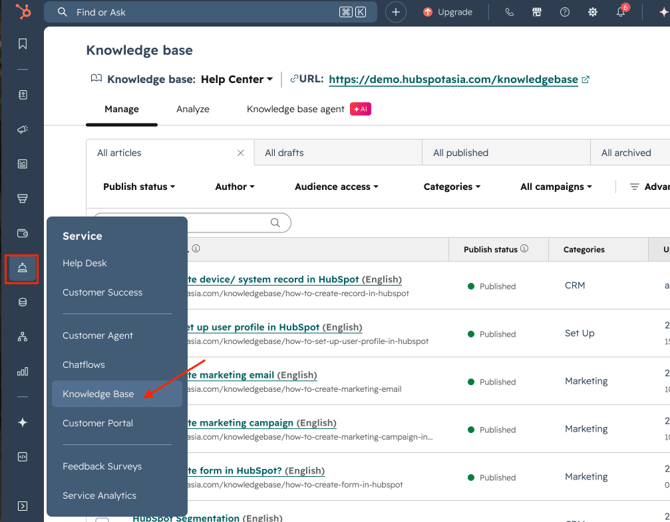Viewport: 670px width, 522px height.
Task: Open the Author filter dropdown
Action: click(235, 187)
